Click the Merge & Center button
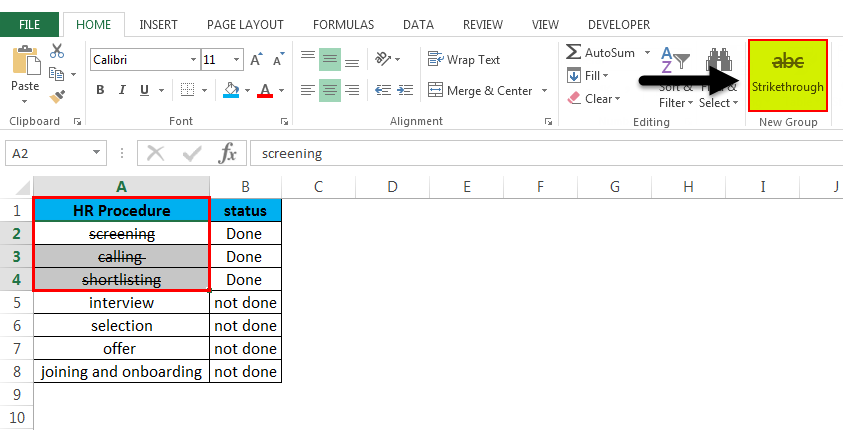Viewport: 843px width, 430px height. 481,91
